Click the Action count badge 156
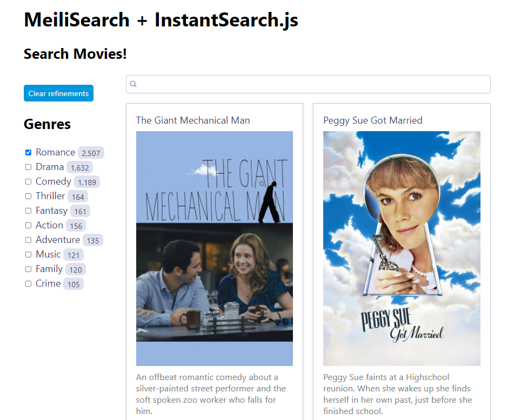The height and width of the screenshot is (420, 514). point(76,226)
